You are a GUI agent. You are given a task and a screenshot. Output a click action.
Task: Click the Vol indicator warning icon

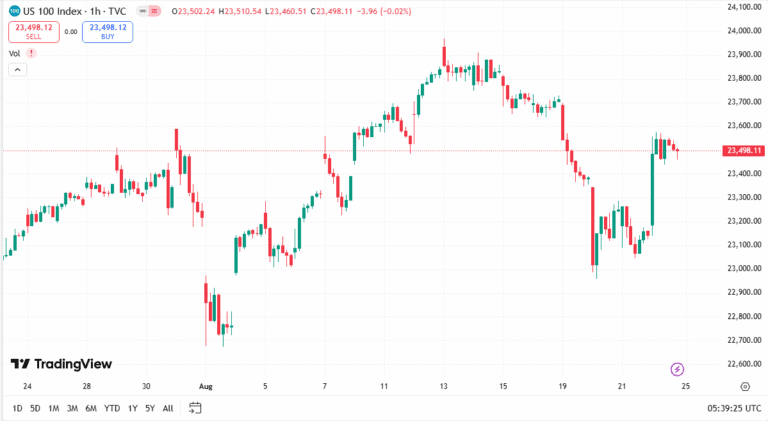tap(32, 53)
